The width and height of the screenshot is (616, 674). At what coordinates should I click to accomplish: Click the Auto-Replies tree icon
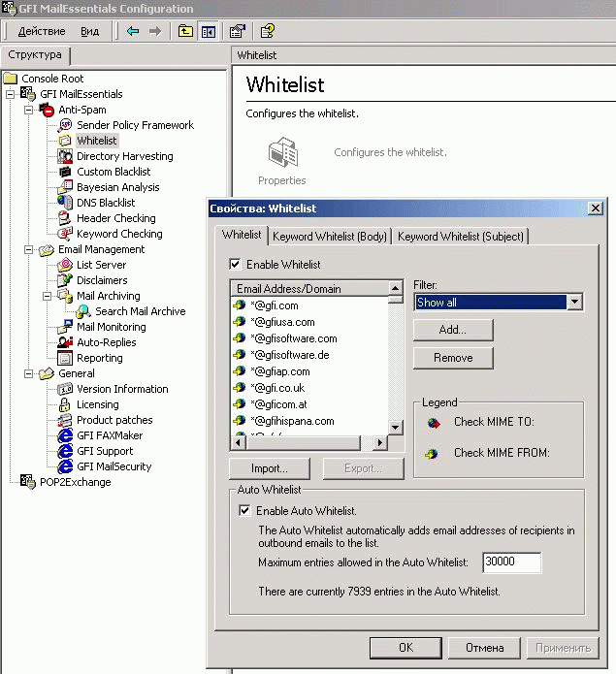click(x=65, y=342)
